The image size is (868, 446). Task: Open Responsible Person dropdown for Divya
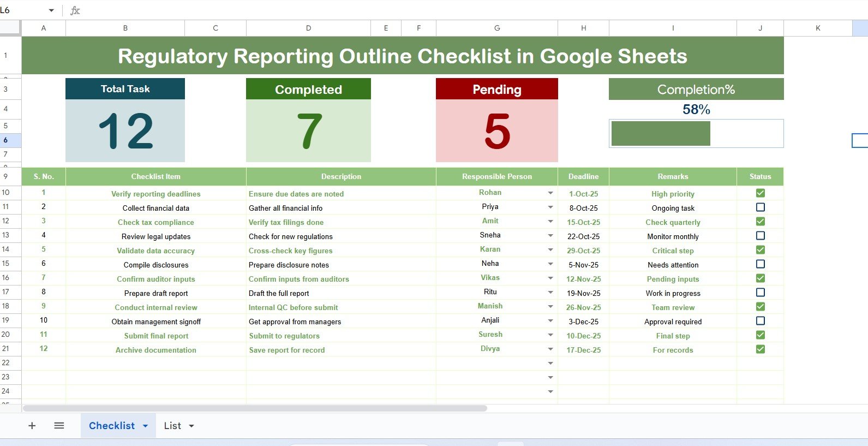pos(550,349)
